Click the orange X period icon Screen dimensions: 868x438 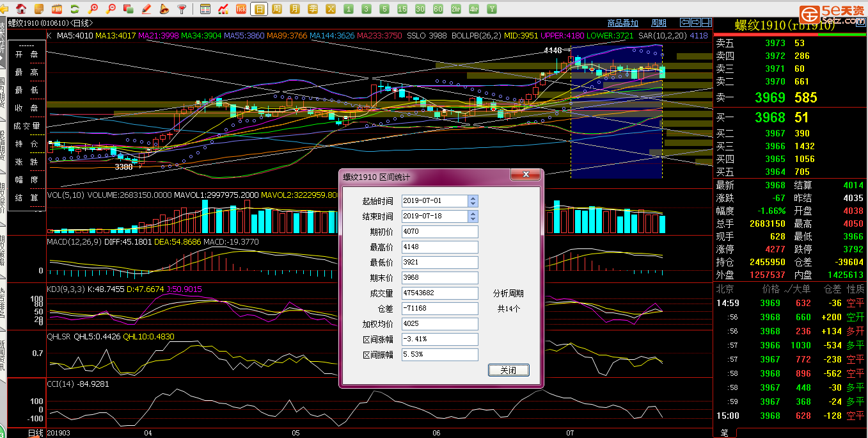(331, 9)
